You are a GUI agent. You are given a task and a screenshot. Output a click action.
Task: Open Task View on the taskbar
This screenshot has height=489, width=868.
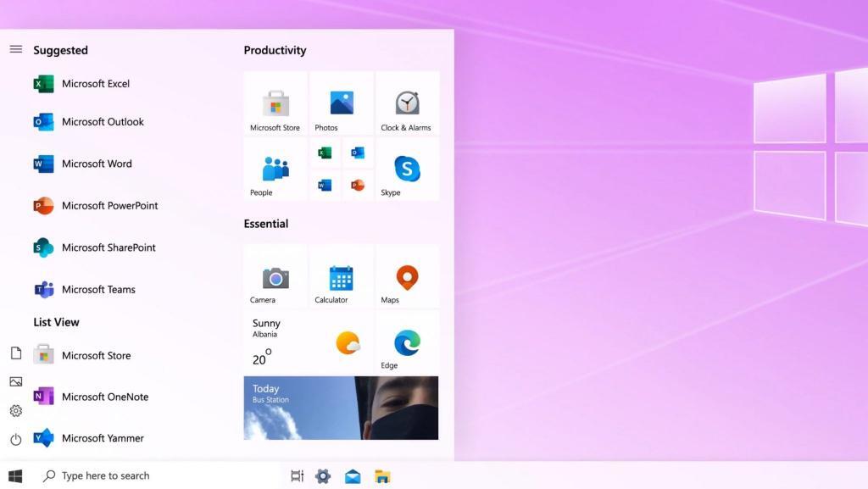tap(297, 476)
